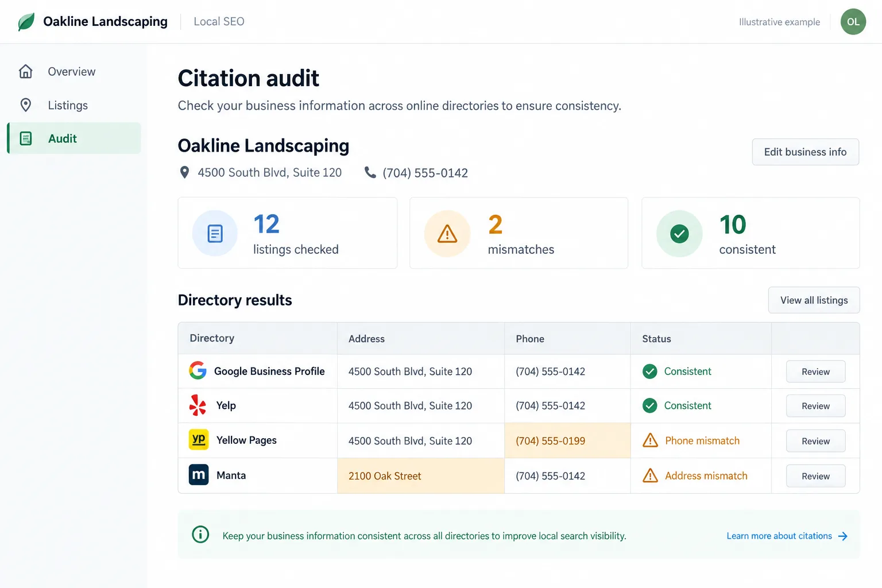This screenshot has height=588, width=882.
Task: Click the Oakline Landscaping leaf logo
Action: click(x=26, y=22)
